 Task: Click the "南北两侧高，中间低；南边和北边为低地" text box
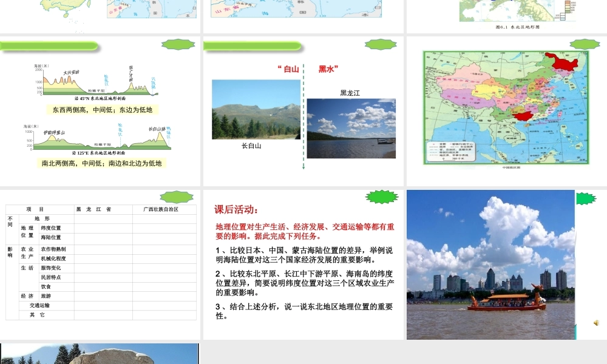tap(102, 163)
